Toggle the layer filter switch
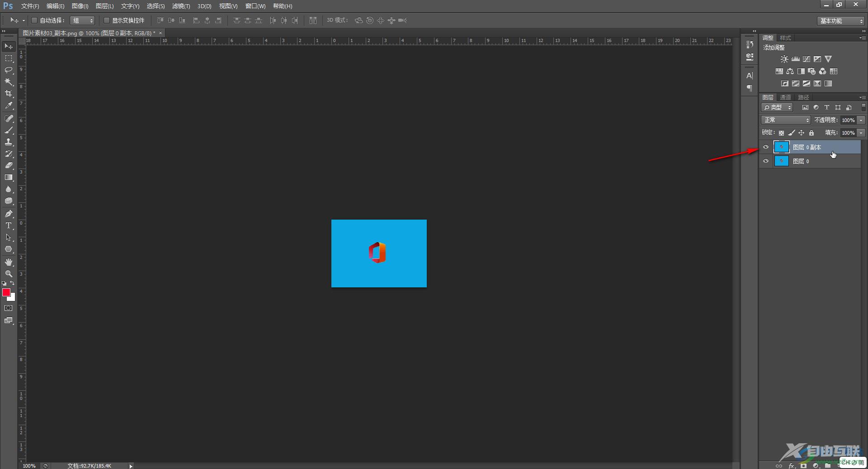Viewport: 868px width, 469px height. point(863,108)
